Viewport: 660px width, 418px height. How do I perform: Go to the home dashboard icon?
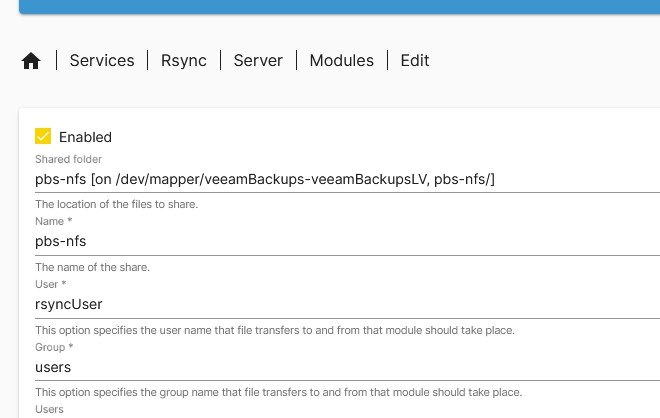(x=31, y=61)
